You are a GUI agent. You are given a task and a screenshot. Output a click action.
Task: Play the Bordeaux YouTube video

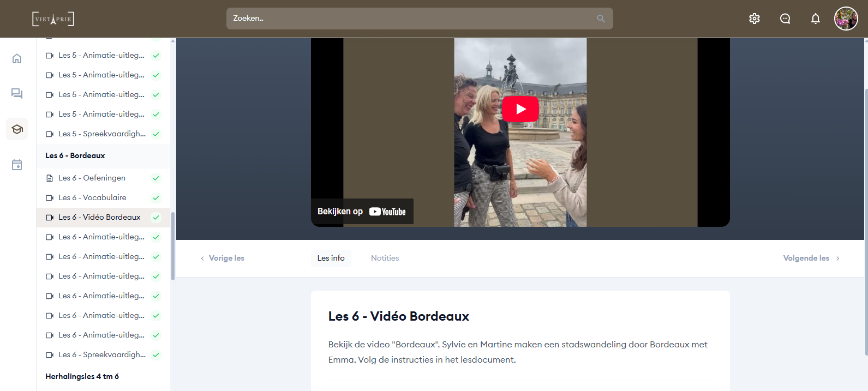(x=520, y=109)
